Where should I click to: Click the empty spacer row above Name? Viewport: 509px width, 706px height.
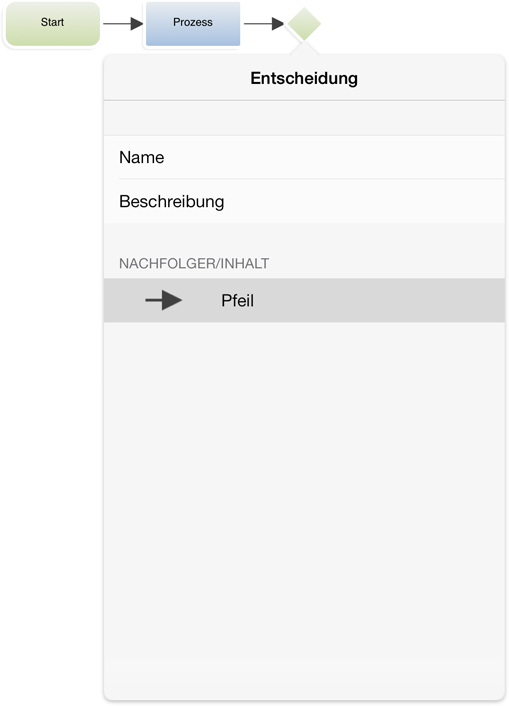(304, 118)
